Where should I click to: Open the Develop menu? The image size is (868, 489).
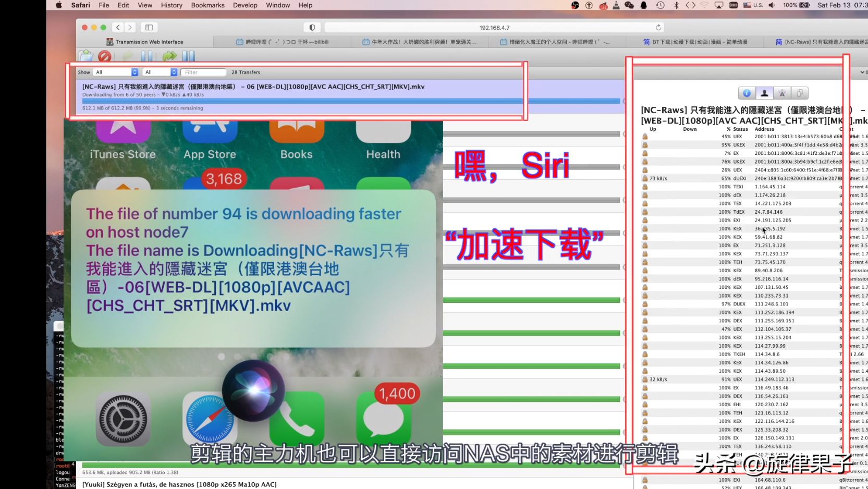[245, 5]
